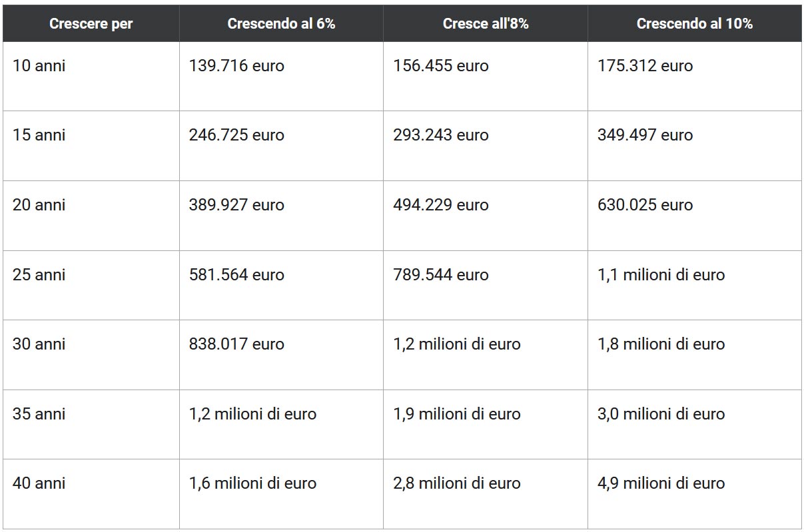Click the "175.312 euro" cell
804x532 pixels.
(645, 66)
